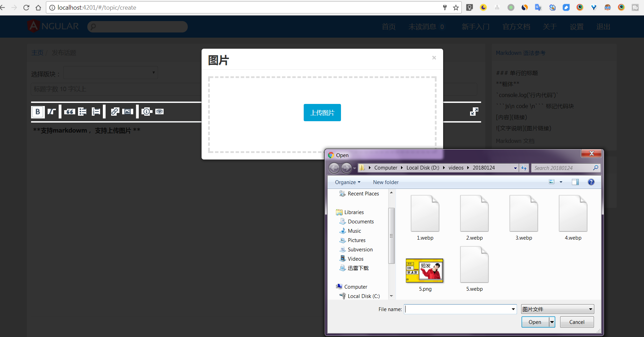
Task: Select Local Disk (C:) in navigation pane
Action: [360, 296]
